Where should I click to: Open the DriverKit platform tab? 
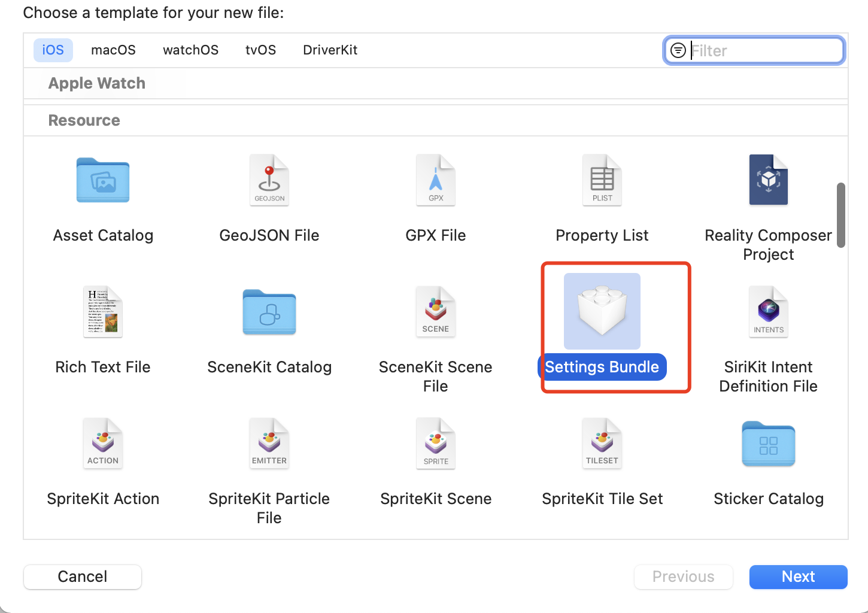click(x=330, y=50)
